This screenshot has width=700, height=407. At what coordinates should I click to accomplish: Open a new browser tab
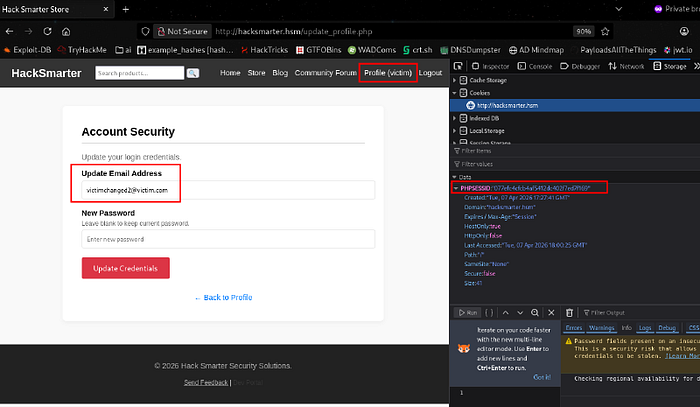[x=125, y=9]
